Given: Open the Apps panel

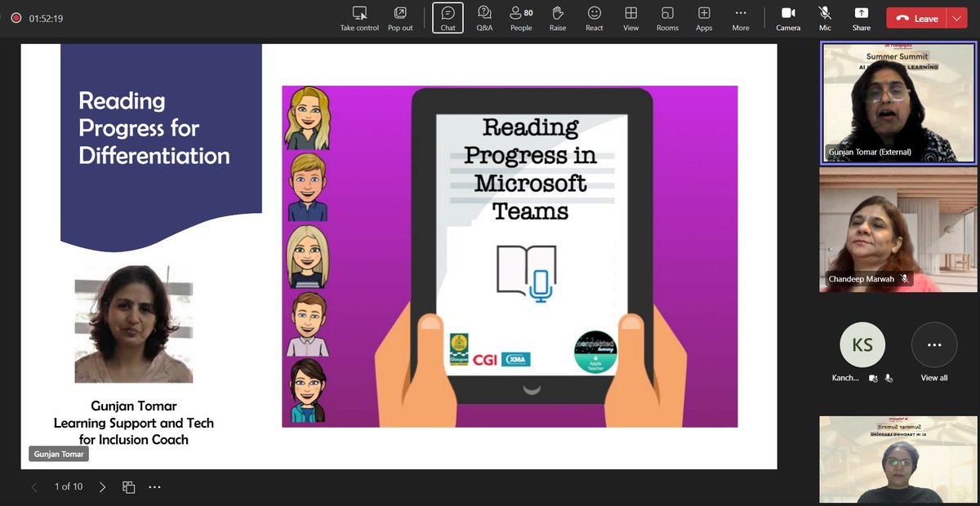Looking at the screenshot, I should tap(704, 18).
